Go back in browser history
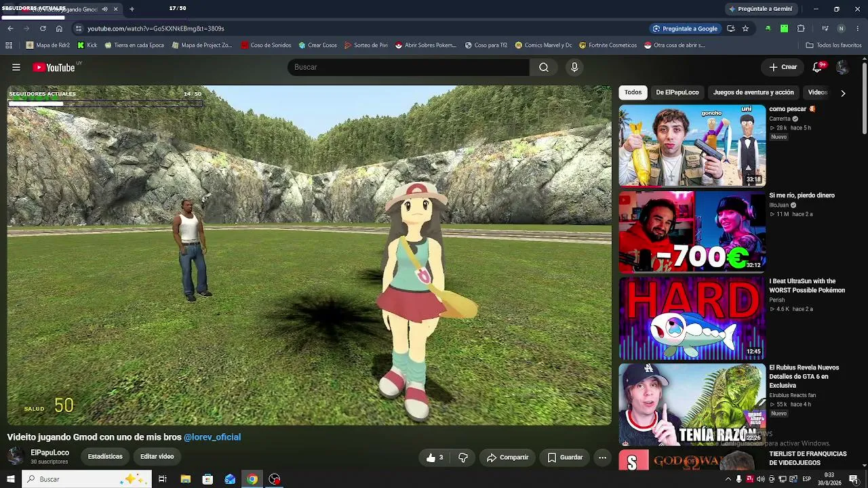The image size is (868, 488). 10,28
